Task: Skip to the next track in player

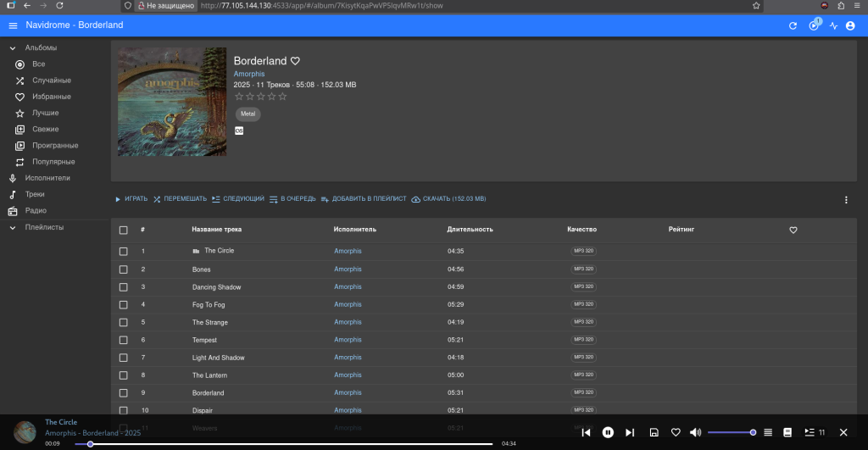Action: [629, 432]
